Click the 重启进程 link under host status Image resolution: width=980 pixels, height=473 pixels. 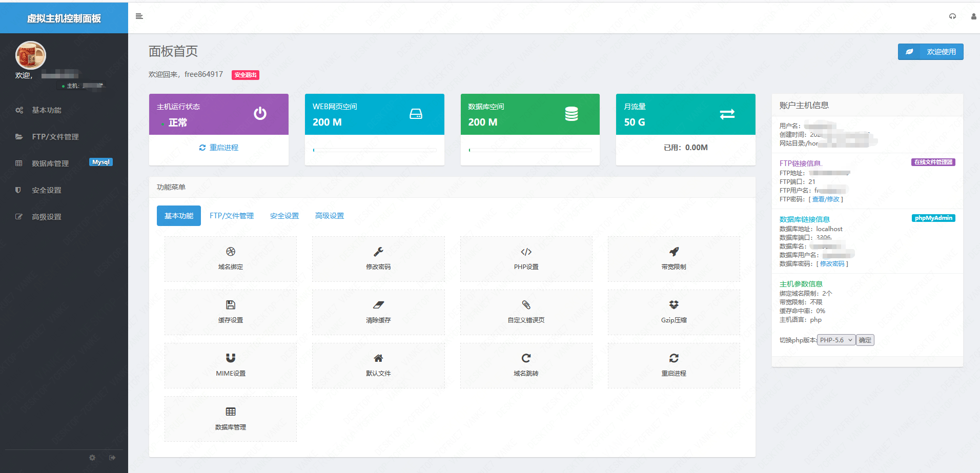click(219, 148)
